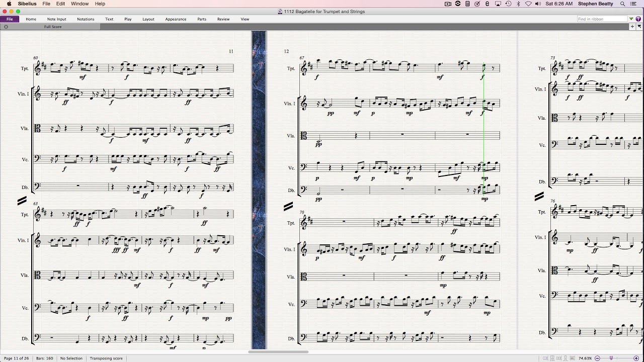
Task: Open the File menu in the menu bar
Action: click(46, 4)
